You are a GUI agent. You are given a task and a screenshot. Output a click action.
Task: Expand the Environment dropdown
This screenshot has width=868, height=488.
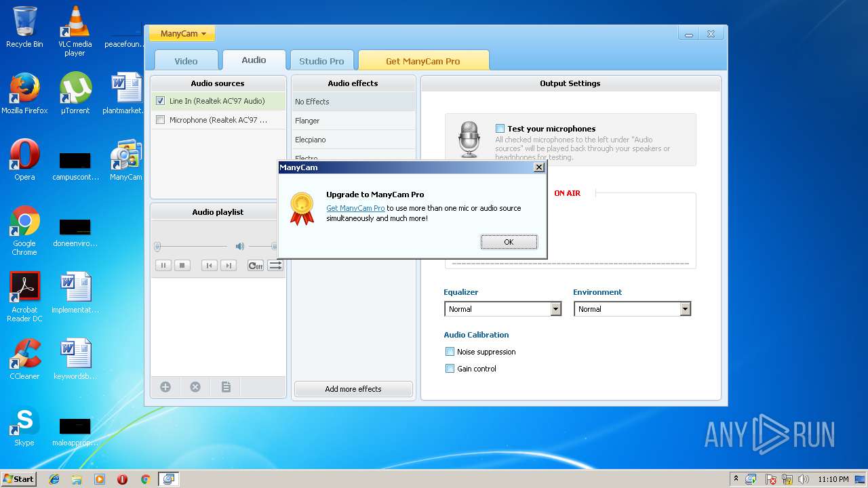click(686, 309)
